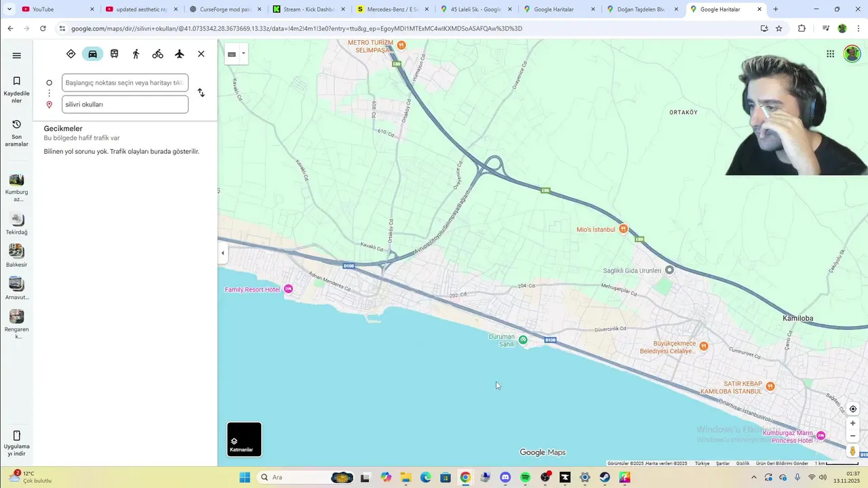Open the Google apps grid
Viewport: 868px width, 488px height.
(x=830, y=54)
